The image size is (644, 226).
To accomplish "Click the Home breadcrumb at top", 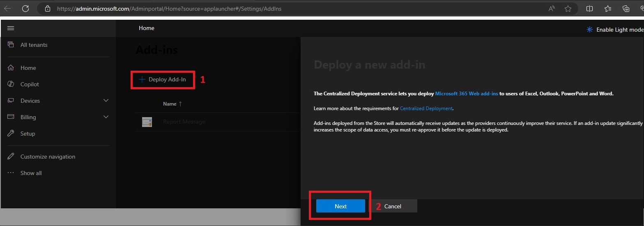I will pyautogui.click(x=147, y=28).
